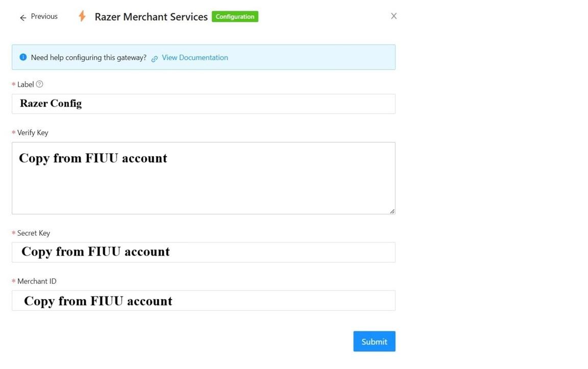The image size is (588, 369).
Task: Click the Verify Key field label
Action: pyautogui.click(x=33, y=132)
